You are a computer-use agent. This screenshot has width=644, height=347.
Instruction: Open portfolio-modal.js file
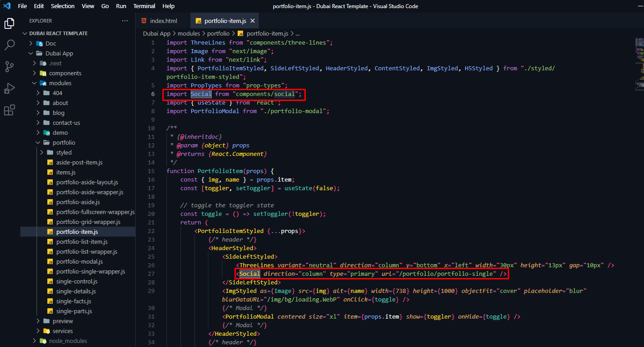(79, 261)
